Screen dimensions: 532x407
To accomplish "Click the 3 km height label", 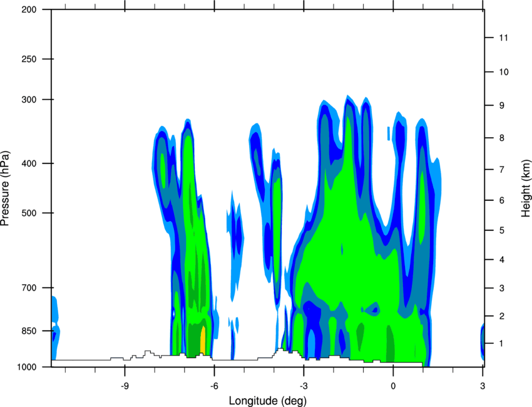I will click(x=502, y=288).
